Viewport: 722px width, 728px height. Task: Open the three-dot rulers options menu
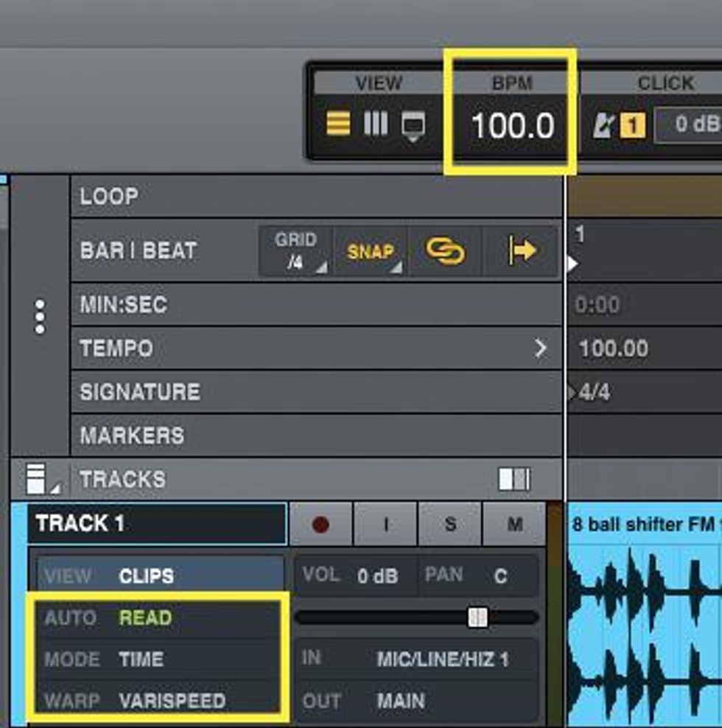pos(40,316)
